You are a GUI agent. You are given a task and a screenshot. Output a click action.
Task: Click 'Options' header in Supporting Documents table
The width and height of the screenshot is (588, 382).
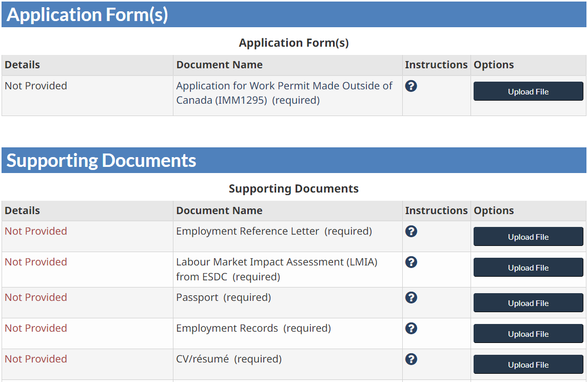click(x=494, y=211)
